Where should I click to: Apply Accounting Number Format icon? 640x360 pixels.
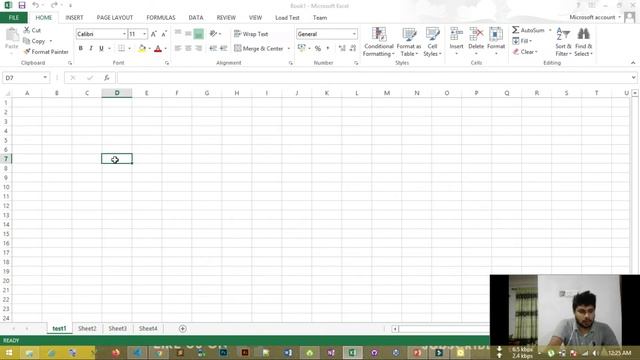pos(301,48)
